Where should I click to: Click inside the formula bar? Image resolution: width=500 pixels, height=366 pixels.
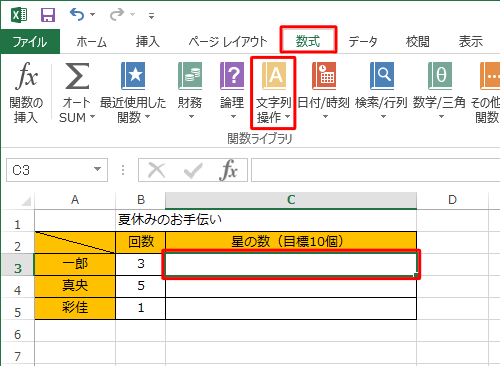tap(375, 170)
